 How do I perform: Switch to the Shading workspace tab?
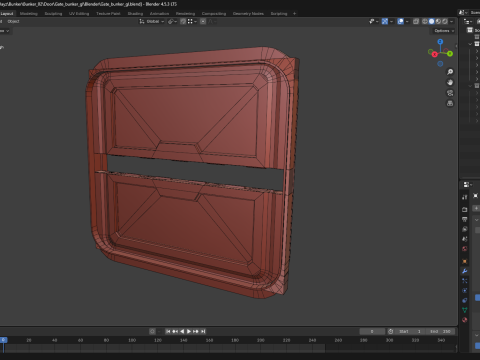point(135,14)
